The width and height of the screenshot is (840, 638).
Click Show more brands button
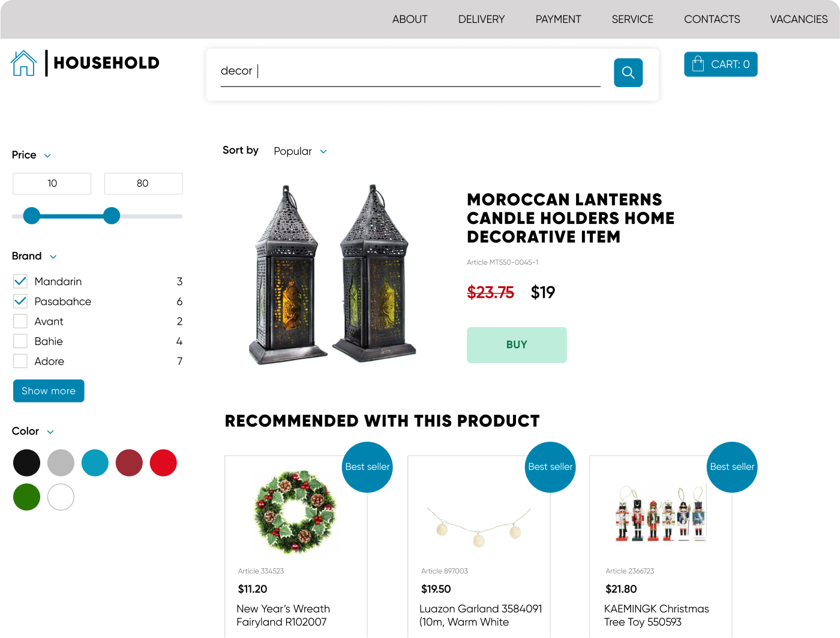click(49, 391)
